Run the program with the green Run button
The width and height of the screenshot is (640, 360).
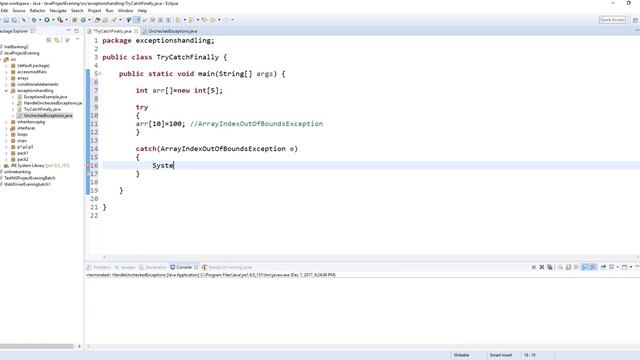[47, 20]
